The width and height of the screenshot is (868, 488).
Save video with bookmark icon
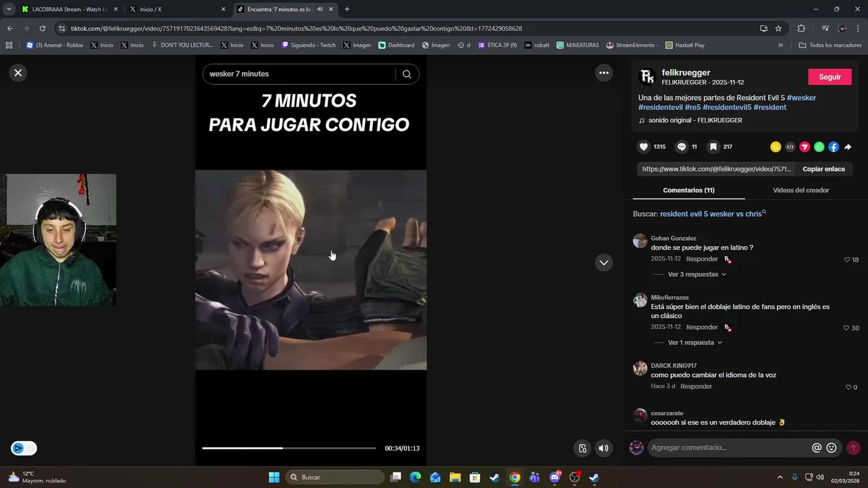click(713, 146)
